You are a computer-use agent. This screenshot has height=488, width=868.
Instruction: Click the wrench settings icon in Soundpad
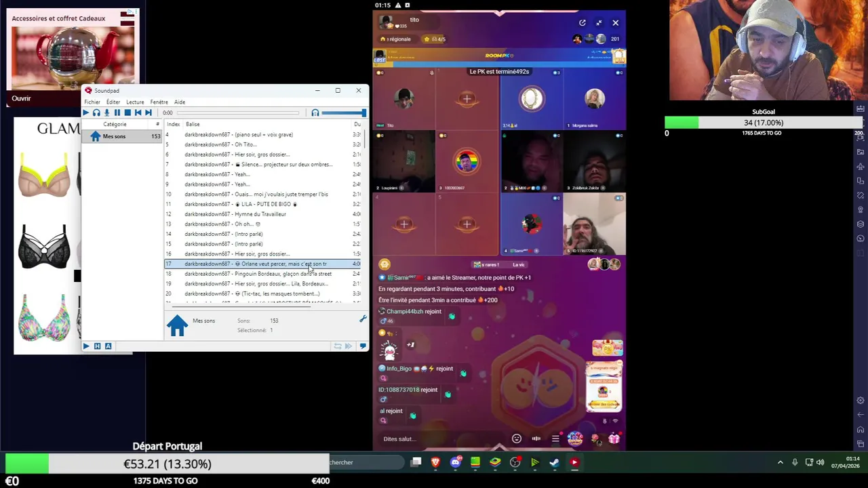[x=363, y=319]
